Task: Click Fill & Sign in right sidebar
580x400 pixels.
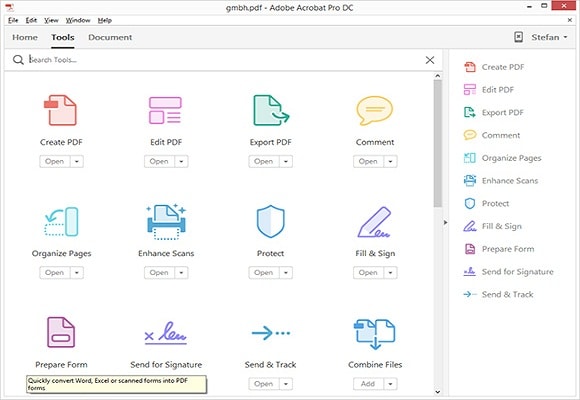Action: point(502,226)
